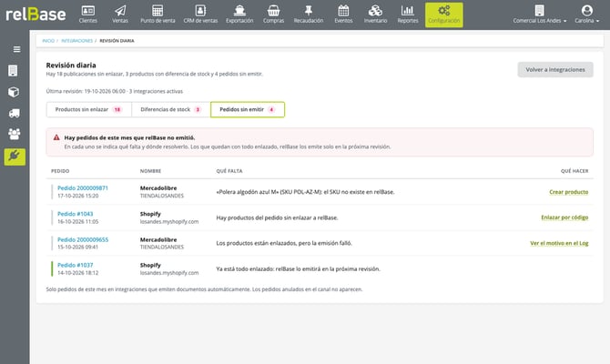This screenshot has width=610, height=364.
Task: Click Ver el motivo en el Log
Action: [x=559, y=243]
